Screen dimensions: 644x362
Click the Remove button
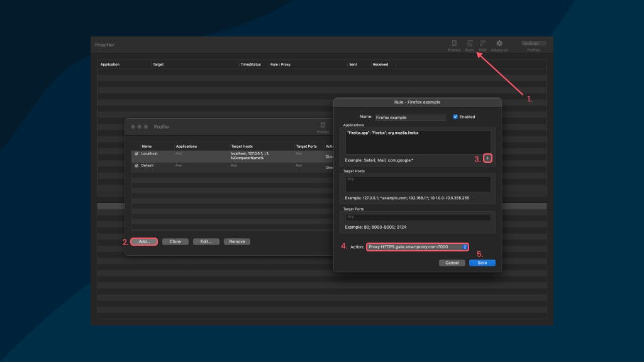[237, 242]
